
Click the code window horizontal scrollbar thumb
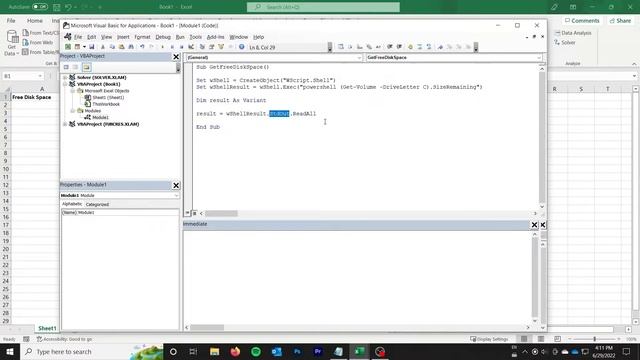(x=221, y=213)
